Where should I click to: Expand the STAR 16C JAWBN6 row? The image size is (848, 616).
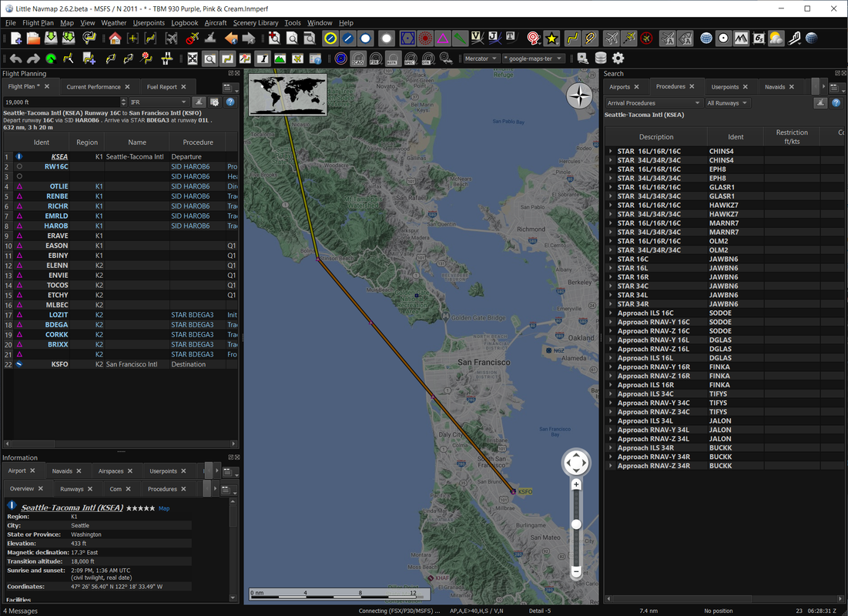(x=611, y=259)
